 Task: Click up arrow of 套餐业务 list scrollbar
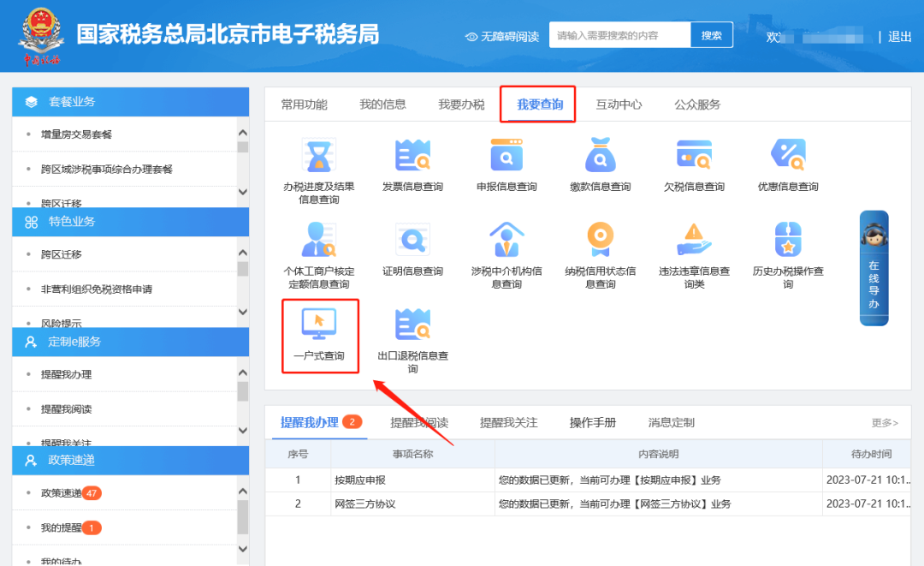click(243, 134)
